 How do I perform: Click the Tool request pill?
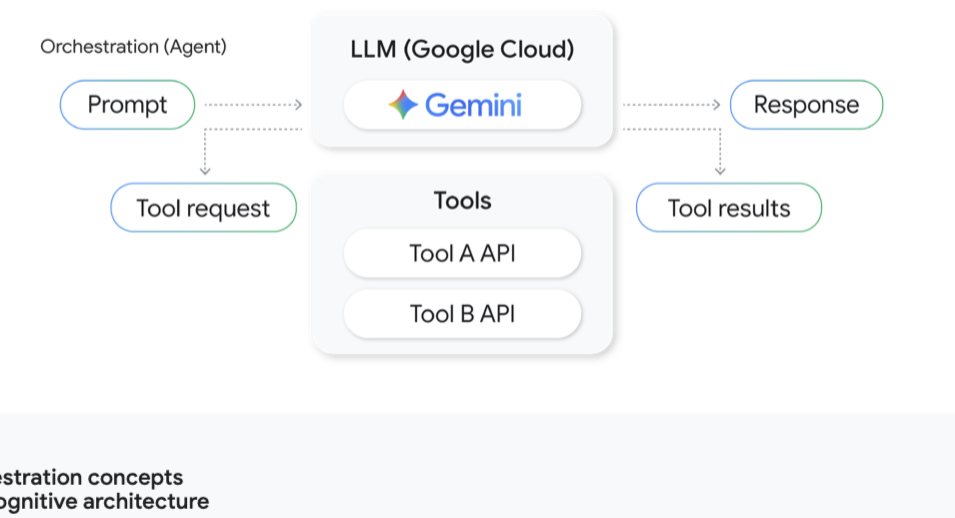pos(203,208)
